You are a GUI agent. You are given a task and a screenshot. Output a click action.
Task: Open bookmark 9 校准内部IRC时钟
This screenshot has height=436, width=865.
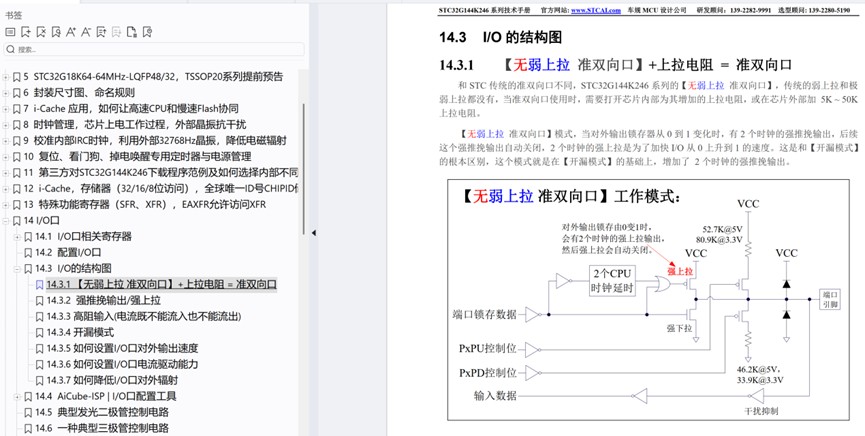point(155,141)
